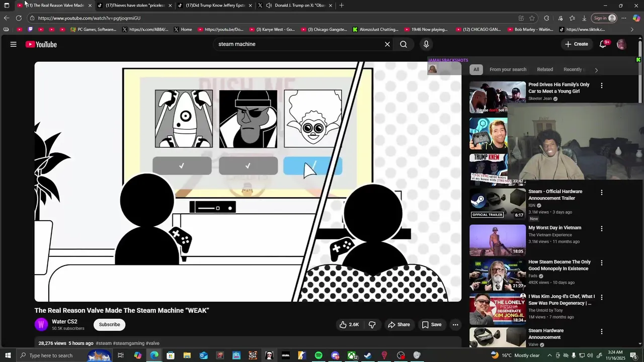Open the Steam Official Hardware Announcement thumbnail
Image resolution: width=644 pixels, height=362 pixels.
pyautogui.click(x=498, y=204)
